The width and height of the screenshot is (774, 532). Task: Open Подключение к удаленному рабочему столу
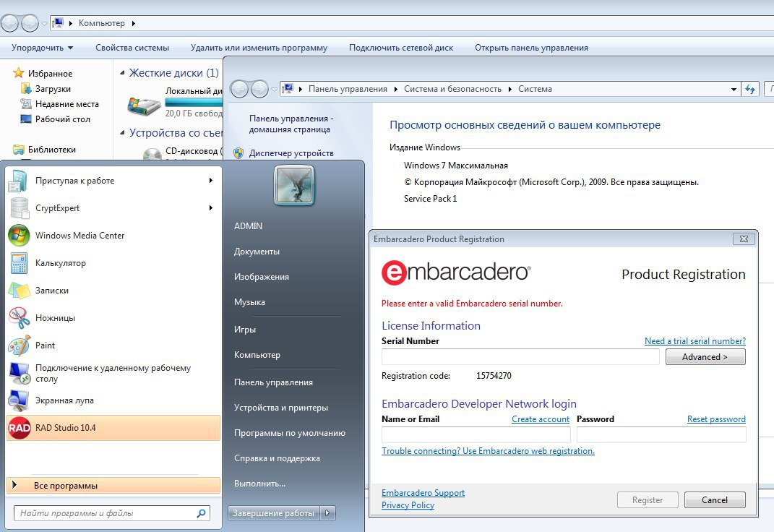113,373
